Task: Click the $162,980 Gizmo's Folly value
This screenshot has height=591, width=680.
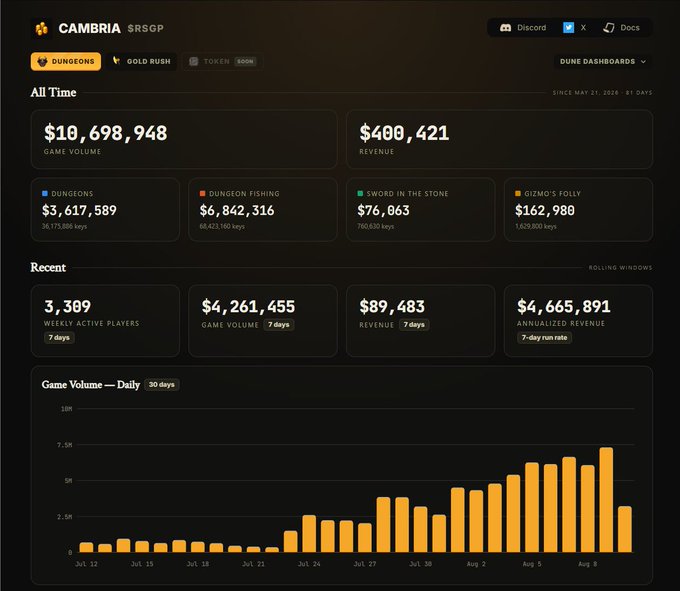Action: coord(545,211)
